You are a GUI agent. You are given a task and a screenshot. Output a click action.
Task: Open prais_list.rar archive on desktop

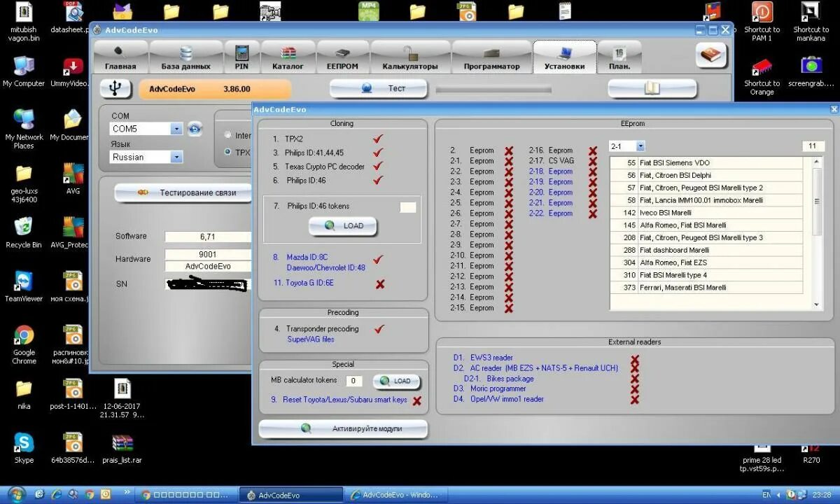pyautogui.click(x=122, y=448)
